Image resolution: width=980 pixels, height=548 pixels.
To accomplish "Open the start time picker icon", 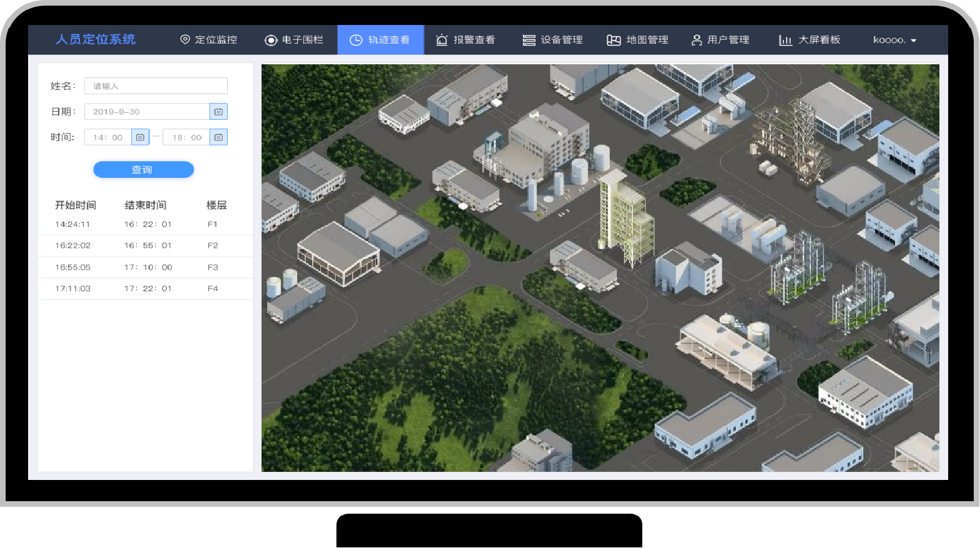I will coord(140,137).
